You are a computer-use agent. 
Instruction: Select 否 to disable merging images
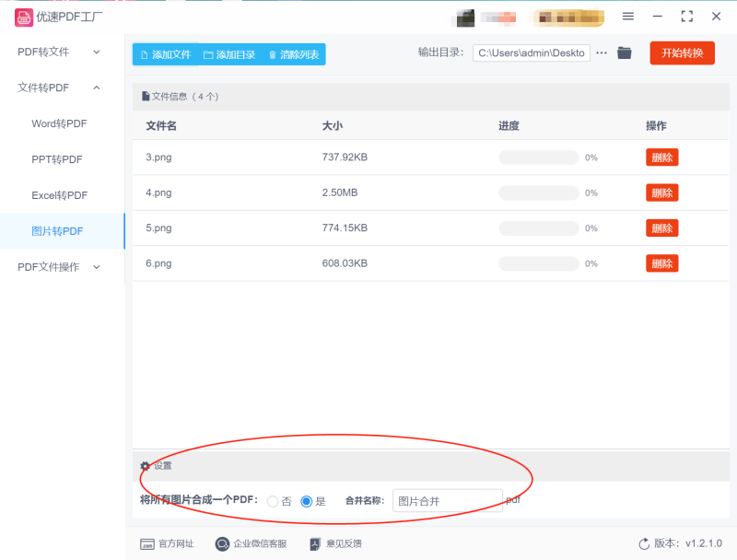275,501
